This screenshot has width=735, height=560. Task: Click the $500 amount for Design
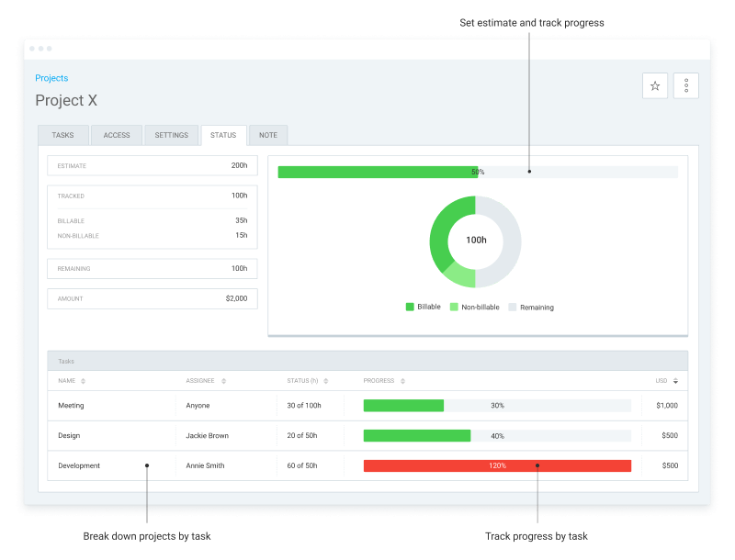click(x=670, y=435)
